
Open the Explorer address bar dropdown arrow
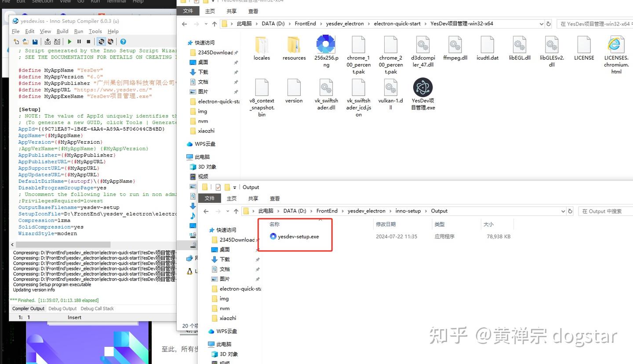[x=563, y=211]
